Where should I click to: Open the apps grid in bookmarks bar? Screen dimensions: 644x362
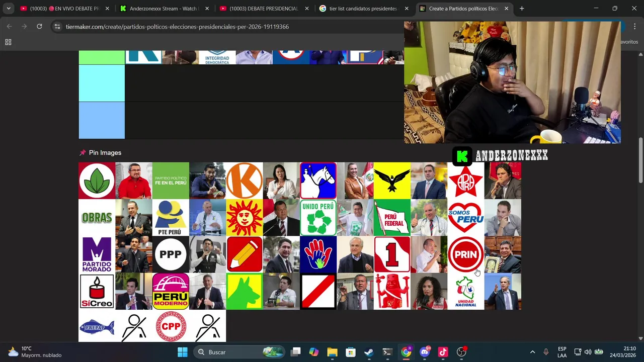coord(8,42)
